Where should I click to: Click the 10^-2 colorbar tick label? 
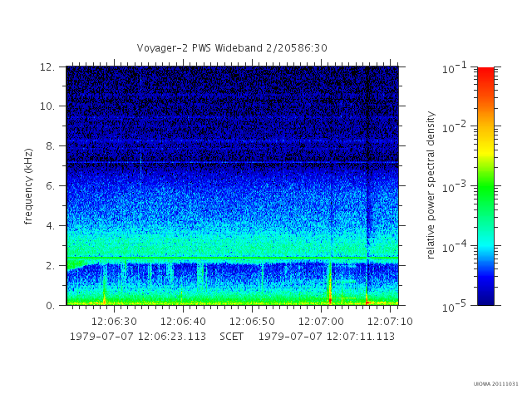(455, 127)
